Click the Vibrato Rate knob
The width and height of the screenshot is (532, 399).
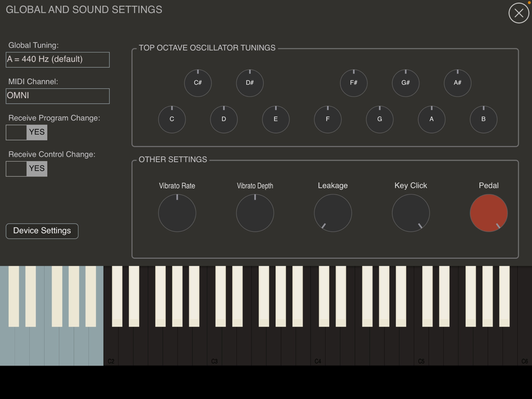[x=177, y=213]
